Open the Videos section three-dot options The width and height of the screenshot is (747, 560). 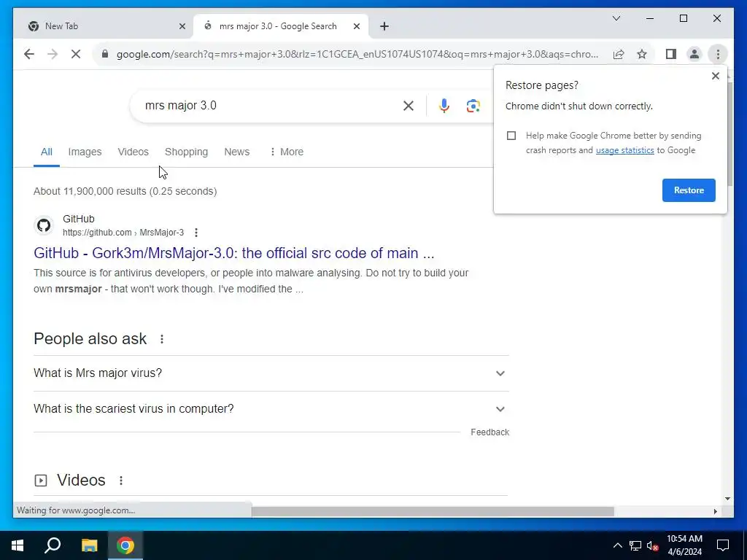point(121,481)
